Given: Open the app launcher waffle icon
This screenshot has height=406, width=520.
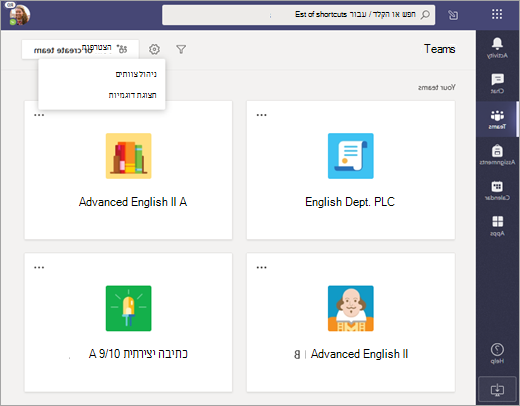Looking at the screenshot, I should (497, 14).
